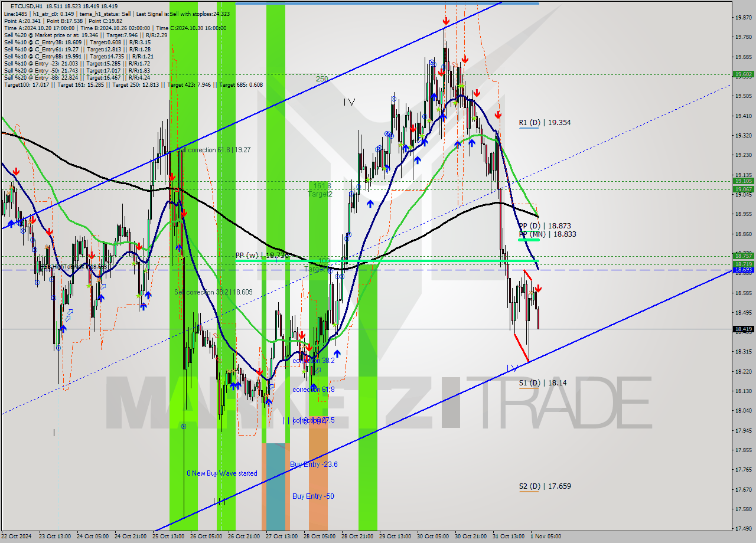Click the 19.870 price scale value
Image resolution: width=756 pixels, height=543 pixels.
click(x=743, y=17)
